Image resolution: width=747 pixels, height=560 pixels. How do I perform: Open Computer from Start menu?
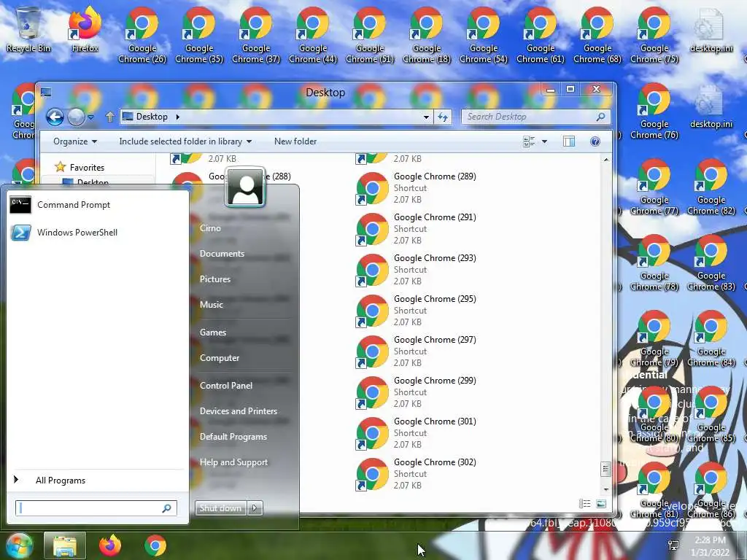(x=219, y=357)
